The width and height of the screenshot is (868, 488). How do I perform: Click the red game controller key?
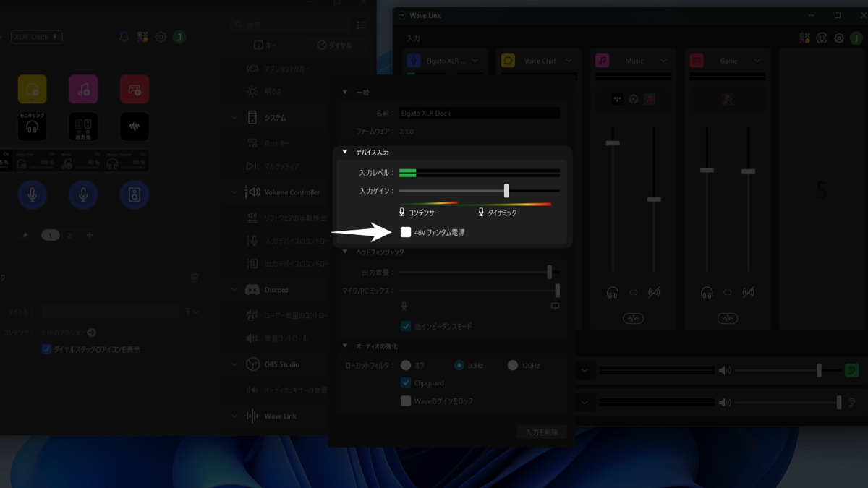[135, 89]
